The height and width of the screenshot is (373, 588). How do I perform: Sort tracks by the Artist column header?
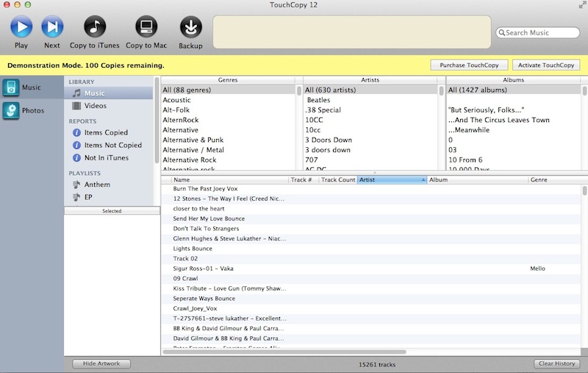[x=390, y=180]
